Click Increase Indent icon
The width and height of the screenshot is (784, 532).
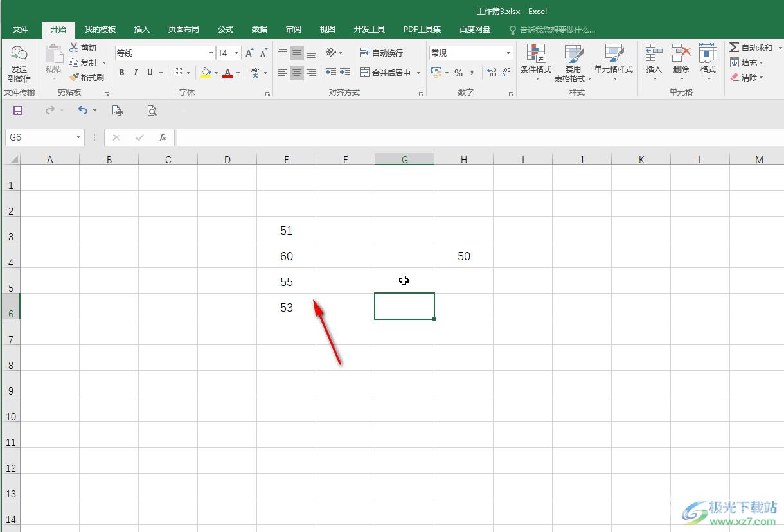(x=345, y=73)
